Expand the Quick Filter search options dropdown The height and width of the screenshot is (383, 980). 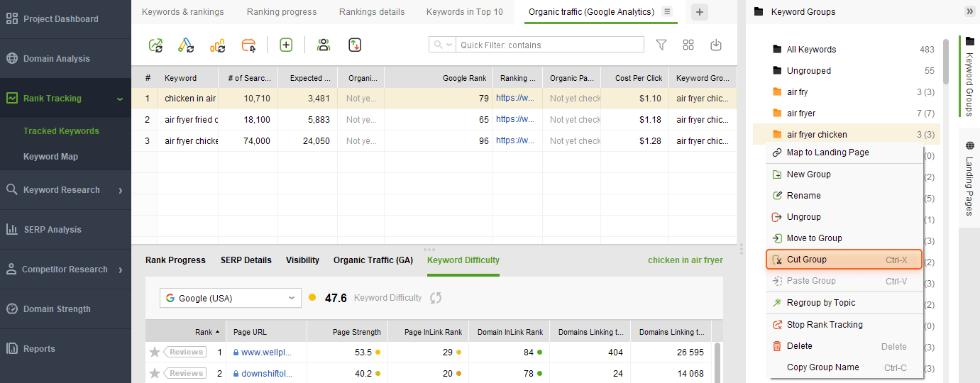pyautogui.click(x=444, y=45)
